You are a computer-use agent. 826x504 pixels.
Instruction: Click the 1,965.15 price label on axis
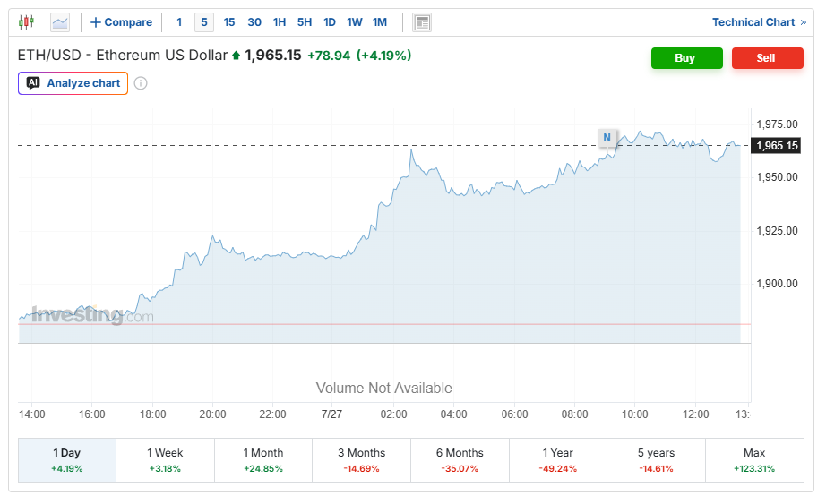tap(777, 146)
